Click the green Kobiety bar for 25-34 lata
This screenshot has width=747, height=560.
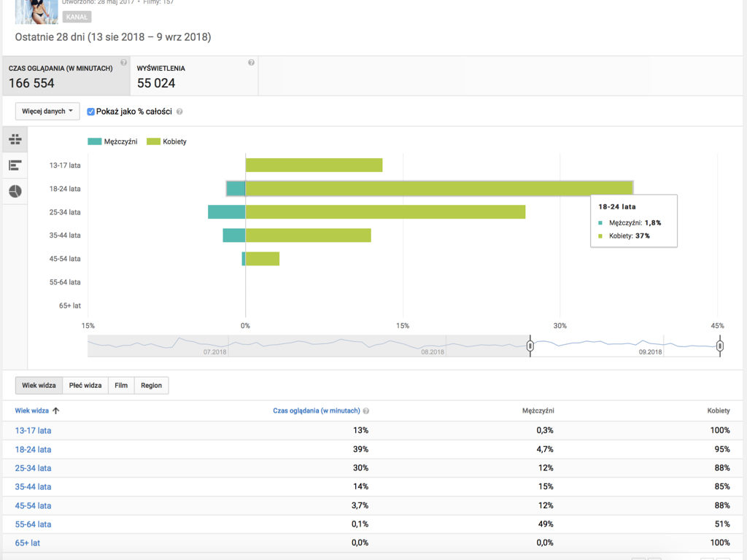(385, 212)
